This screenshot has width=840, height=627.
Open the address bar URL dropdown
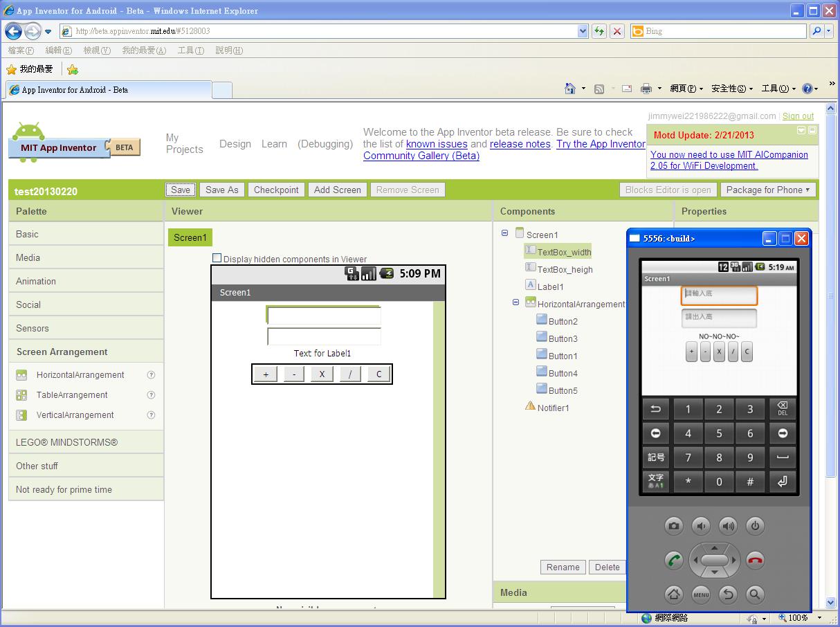(x=583, y=31)
